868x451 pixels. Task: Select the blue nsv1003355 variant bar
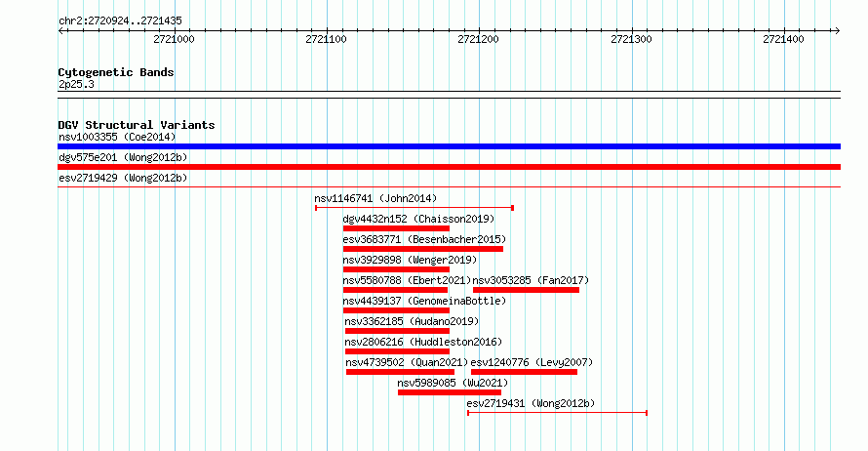coord(449,146)
